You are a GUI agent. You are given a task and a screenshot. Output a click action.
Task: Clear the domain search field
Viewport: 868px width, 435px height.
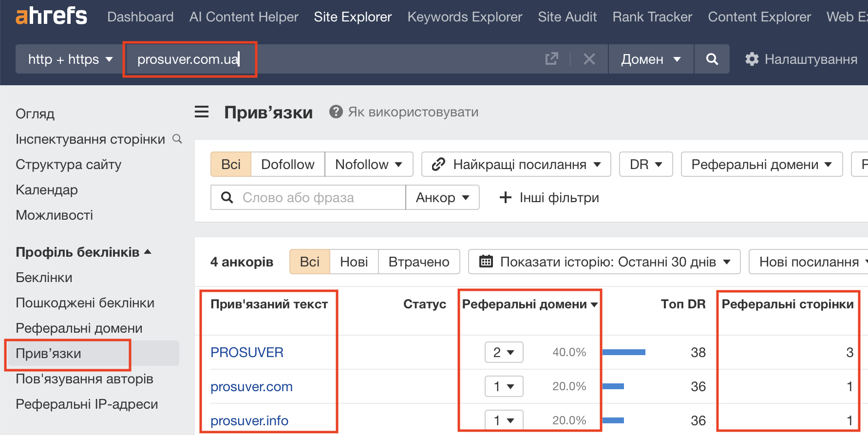589,59
